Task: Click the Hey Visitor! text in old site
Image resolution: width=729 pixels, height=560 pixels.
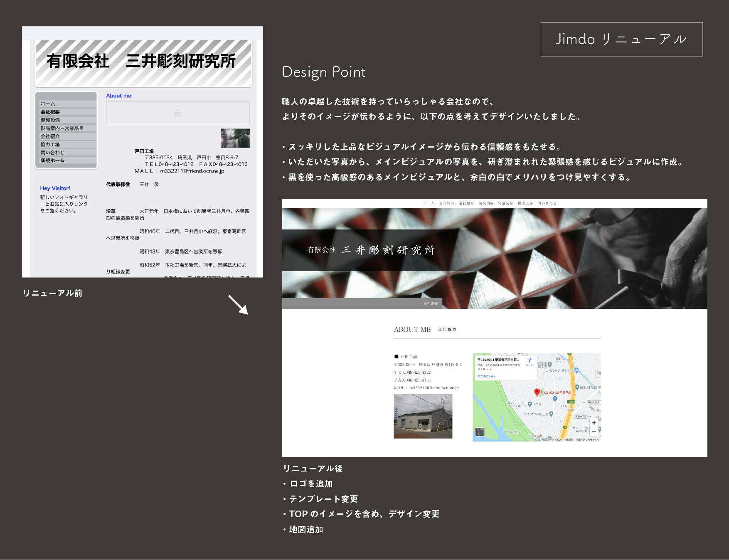Action: (x=55, y=188)
